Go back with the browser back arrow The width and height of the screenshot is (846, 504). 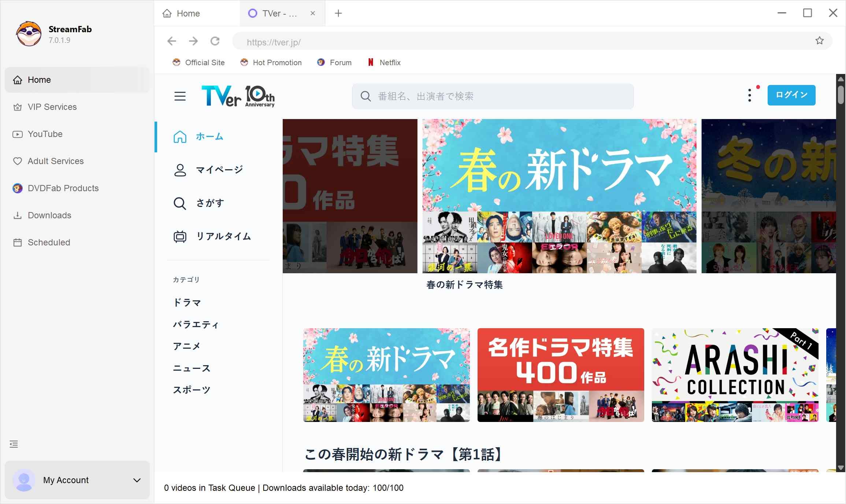pos(171,41)
